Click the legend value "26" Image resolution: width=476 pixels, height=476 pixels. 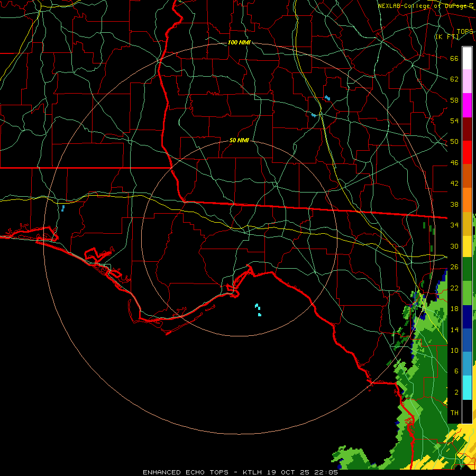454,267
